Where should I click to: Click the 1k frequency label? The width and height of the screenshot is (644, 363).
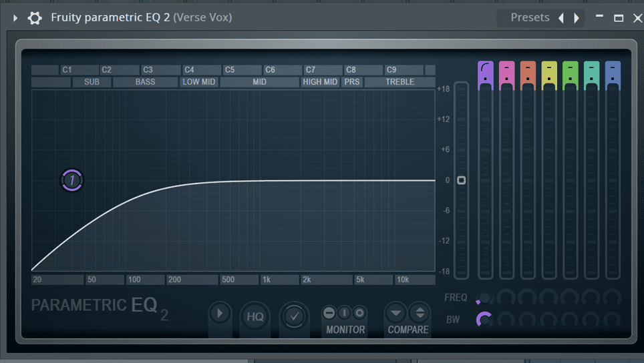coord(280,280)
